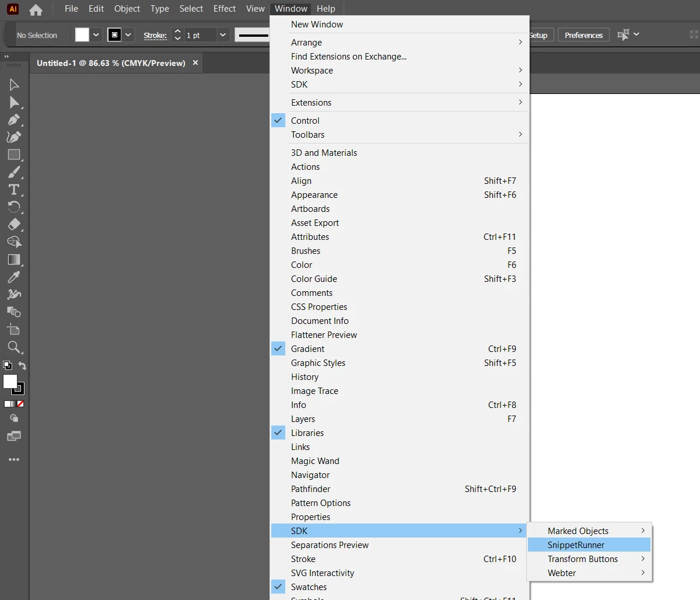The width and height of the screenshot is (700, 600).
Task: Select the Selection tool arrow
Action: [14, 85]
